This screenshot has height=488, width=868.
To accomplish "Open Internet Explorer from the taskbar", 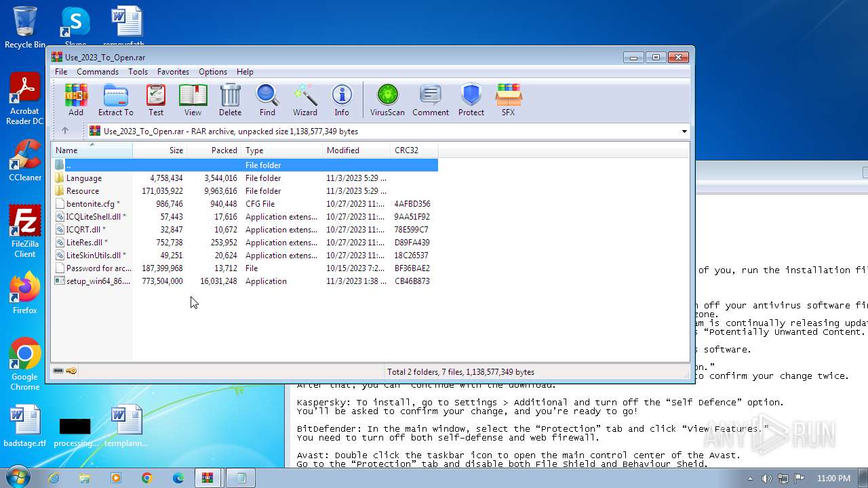I will [x=54, y=478].
